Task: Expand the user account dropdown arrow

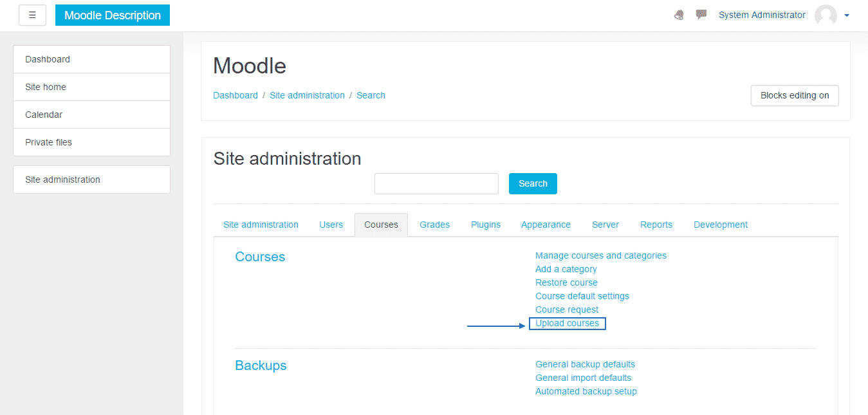Action: tap(847, 15)
